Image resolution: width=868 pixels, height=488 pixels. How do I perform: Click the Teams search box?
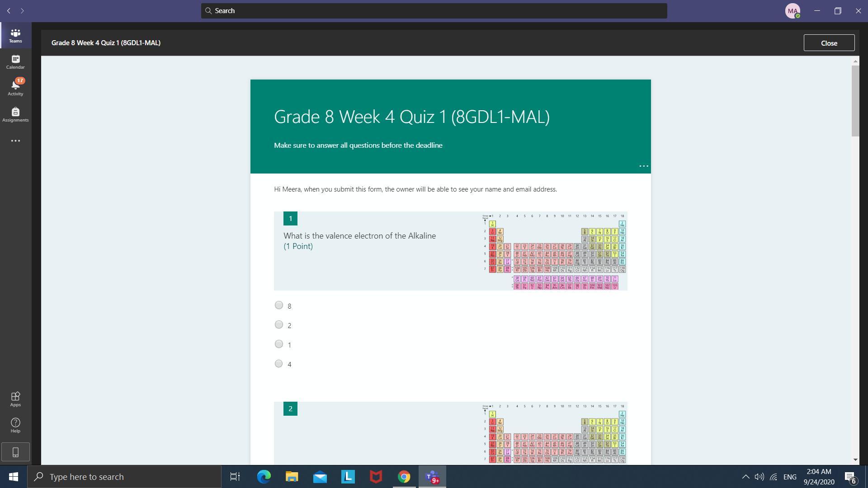[434, 11]
